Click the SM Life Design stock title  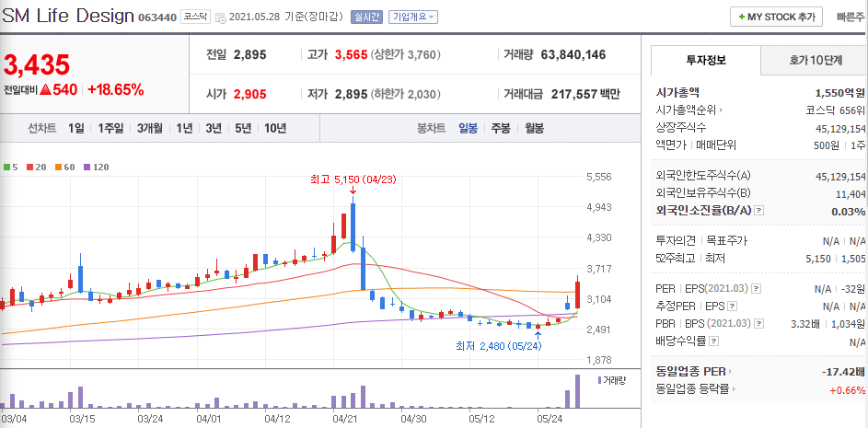click(x=68, y=16)
